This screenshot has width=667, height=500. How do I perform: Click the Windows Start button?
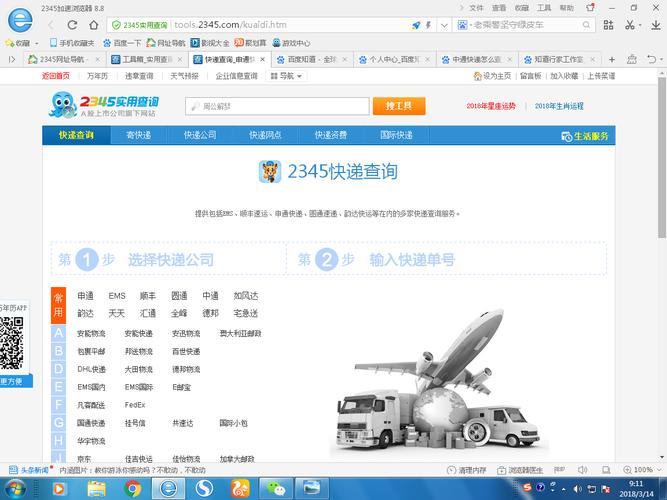tap(18, 488)
